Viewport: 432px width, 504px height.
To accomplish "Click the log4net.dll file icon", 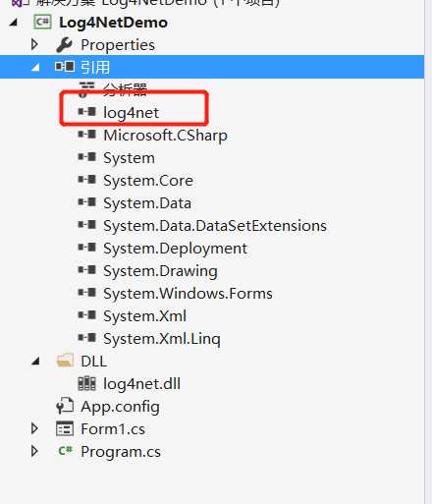I will pos(86,383).
